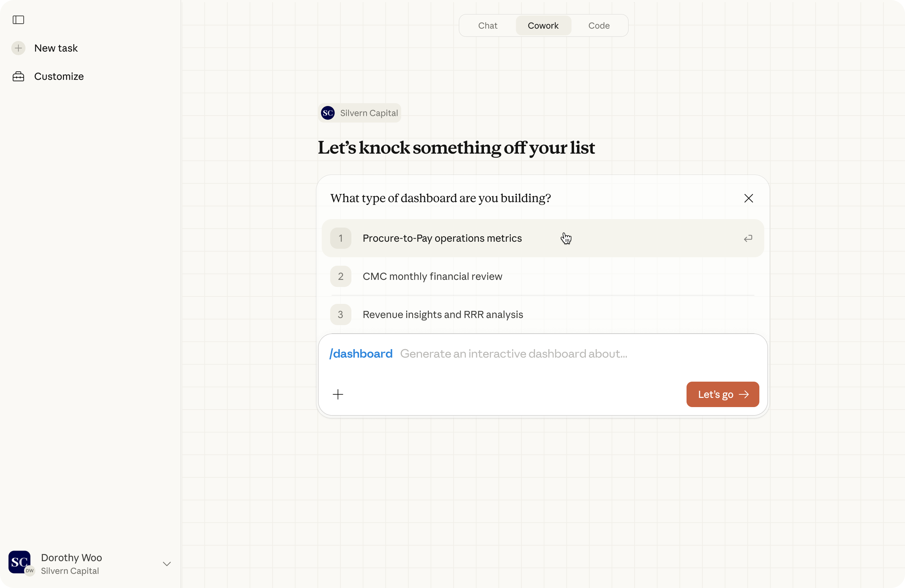Choose Procure-to-Pay operations metrics option
Screen dimensions: 905x588
coord(442,238)
